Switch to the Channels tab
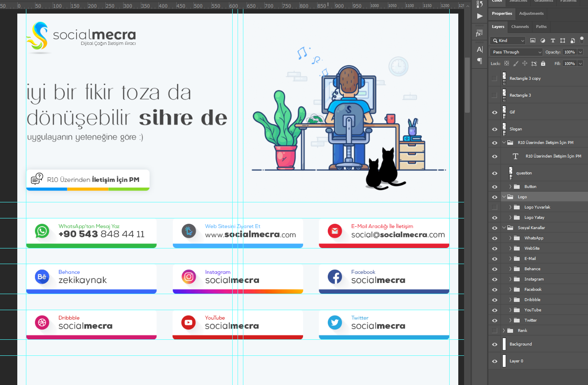This screenshot has width=588, height=385. coord(520,27)
